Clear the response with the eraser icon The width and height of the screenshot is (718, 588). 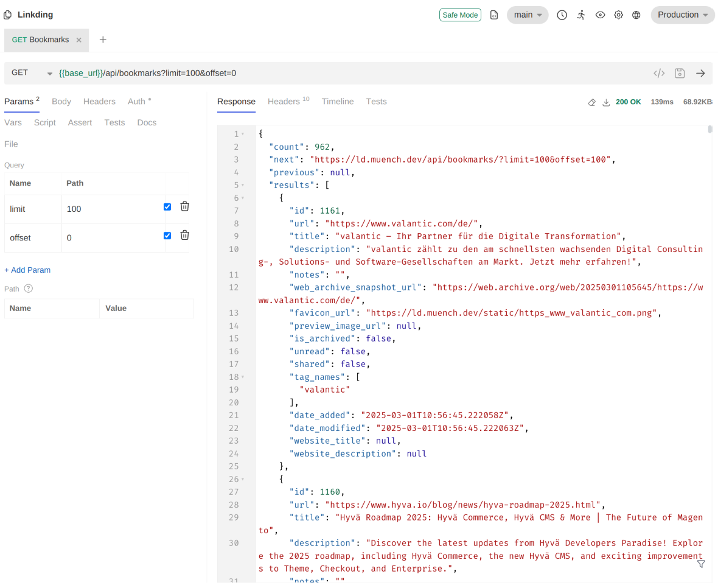click(x=591, y=102)
